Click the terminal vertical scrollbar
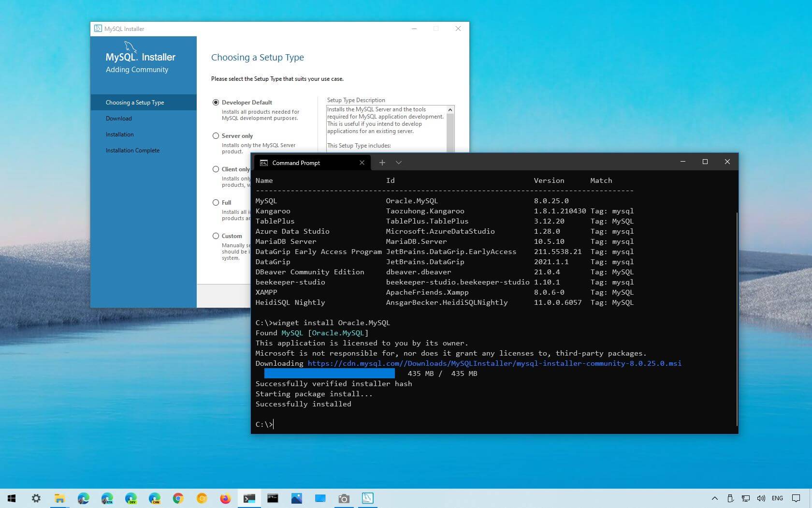This screenshot has height=508, width=812. [737, 319]
